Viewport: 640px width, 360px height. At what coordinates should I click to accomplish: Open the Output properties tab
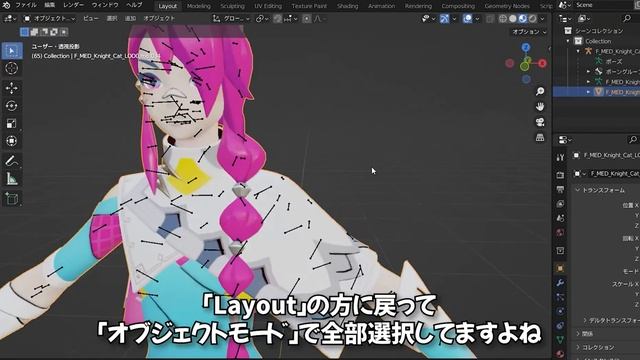tap(560, 189)
